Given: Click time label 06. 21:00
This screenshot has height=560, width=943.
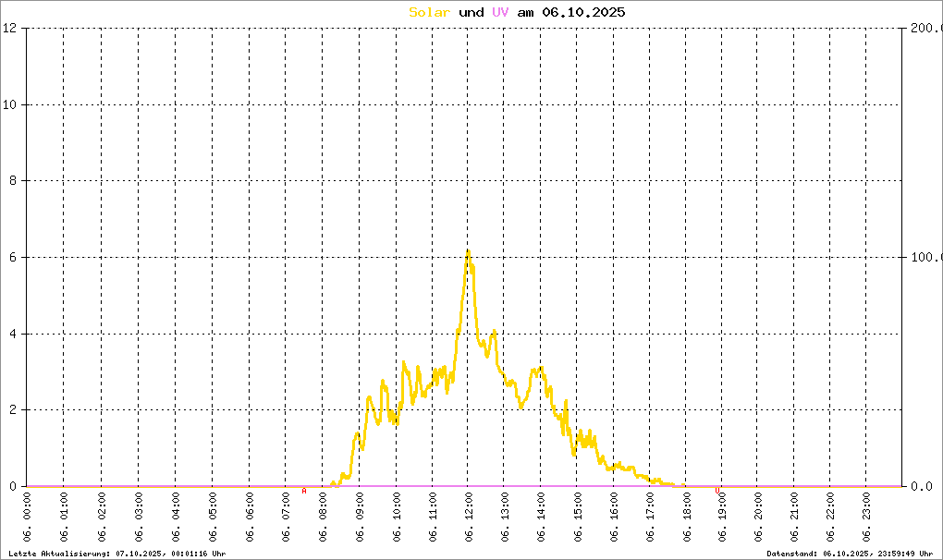Looking at the screenshot, I should 793,517.
